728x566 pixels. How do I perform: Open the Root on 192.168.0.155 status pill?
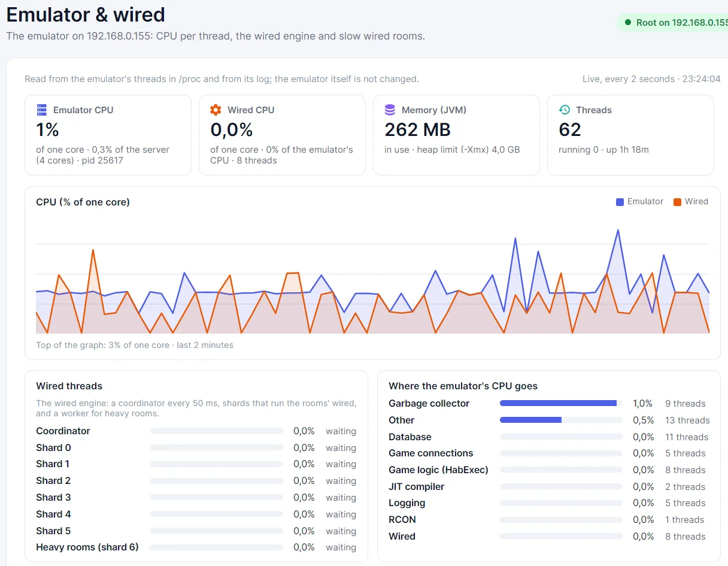coord(672,23)
